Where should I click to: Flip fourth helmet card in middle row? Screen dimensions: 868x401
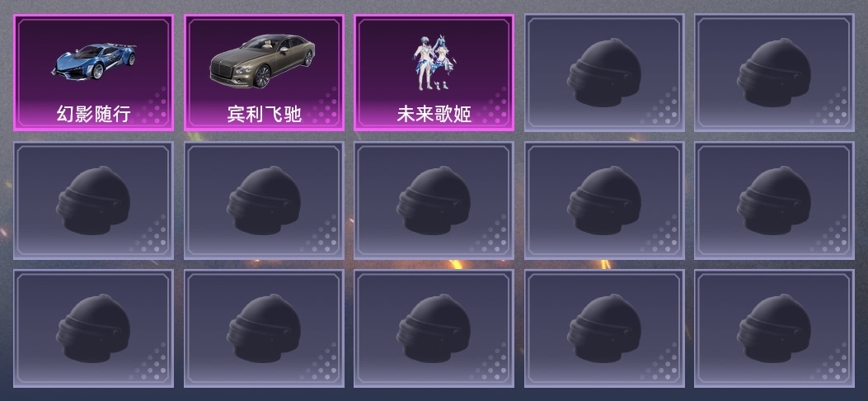pos(604,200)
